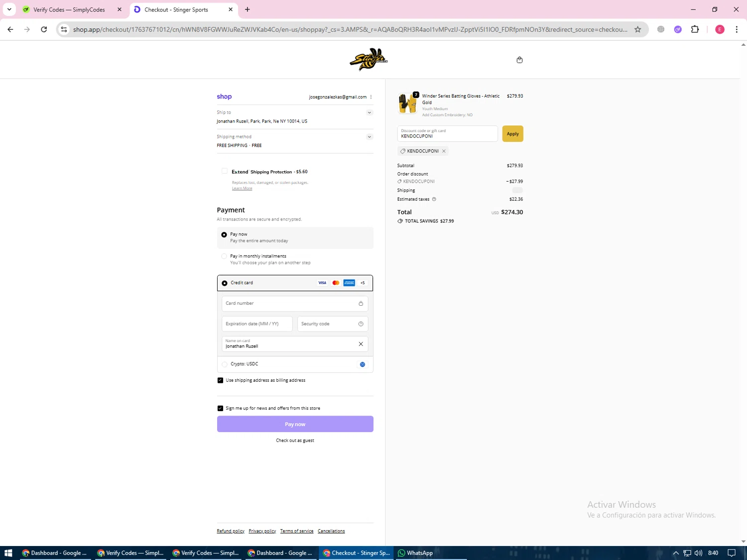Image resolution: width=747 pixels, height=560 pixels.
Task: Click the Card number field
Action: tap(295, 304)
